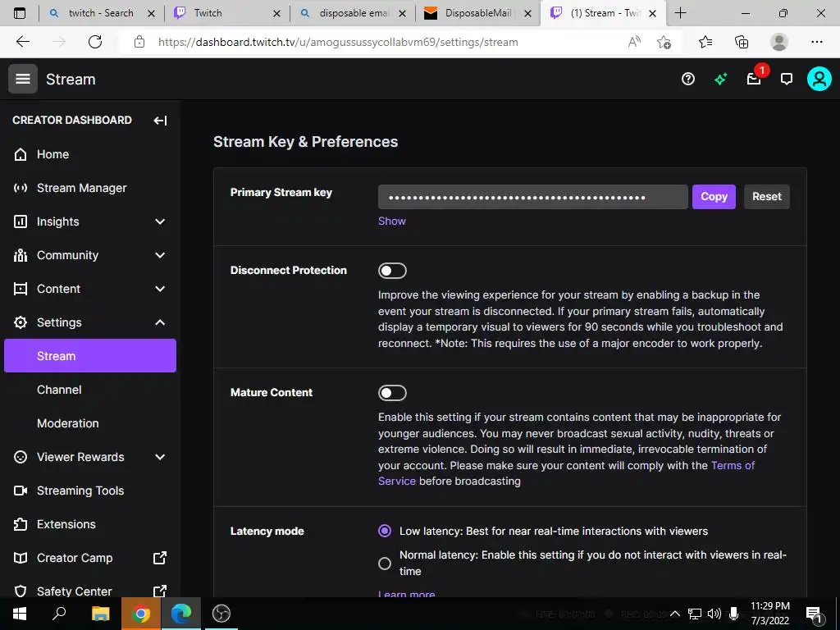Expand the Community chevron
The height and width of the screenshot is (630, 840).
click(x=160, y=255)
